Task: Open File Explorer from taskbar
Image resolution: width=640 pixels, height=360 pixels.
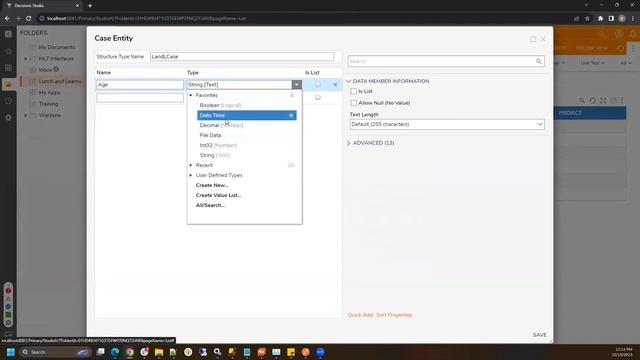Action: pyautogui.click(x=159, y=352)
